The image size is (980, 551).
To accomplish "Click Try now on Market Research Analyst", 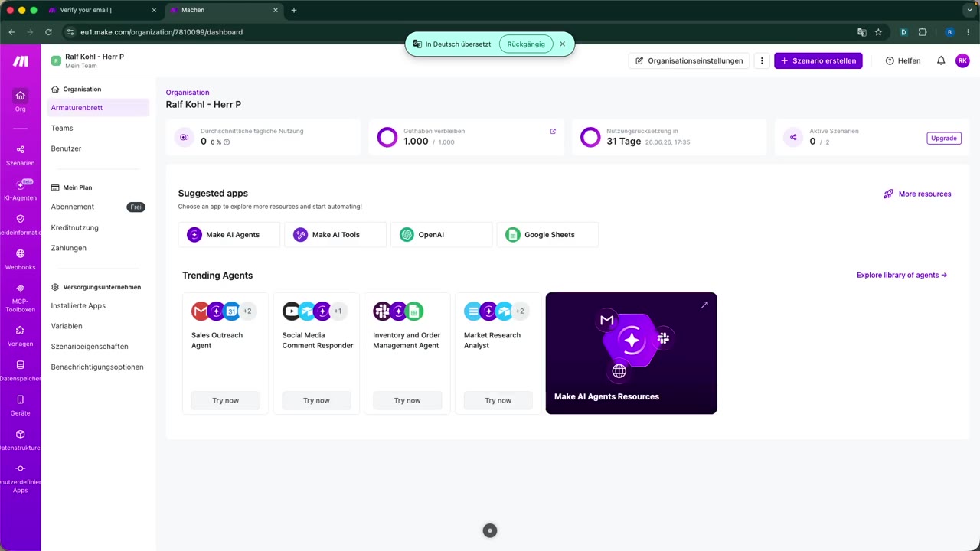I will point(498,400).
